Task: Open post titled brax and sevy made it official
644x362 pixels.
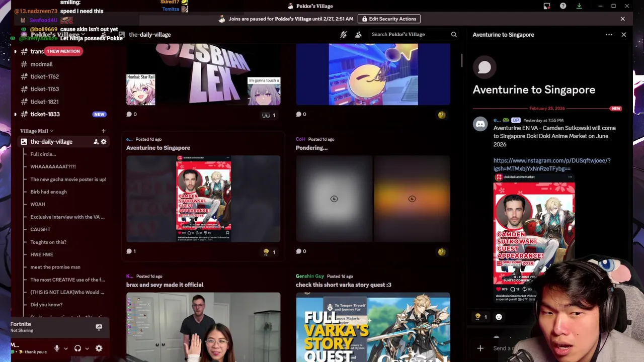Action: pyautogui.click(x=165, y=285)
